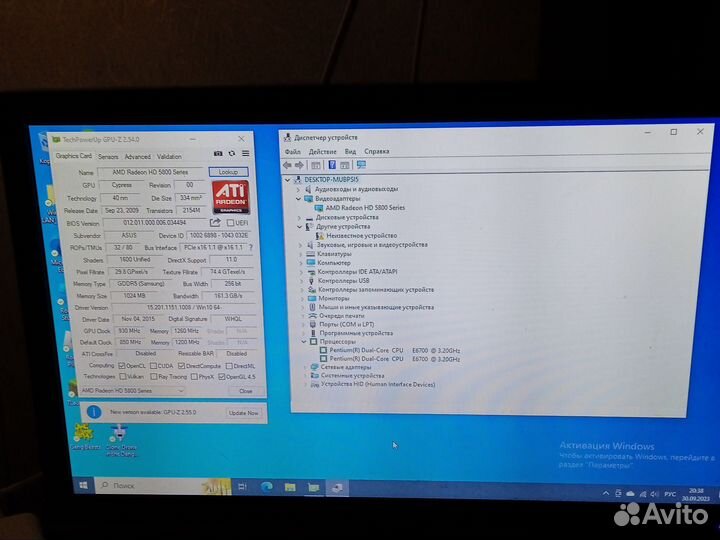The width and height of the screenshot is (720, 540).
Task: Click the Close button in GPU-Z
Action: pyautogui.click(x=246, y=391)
